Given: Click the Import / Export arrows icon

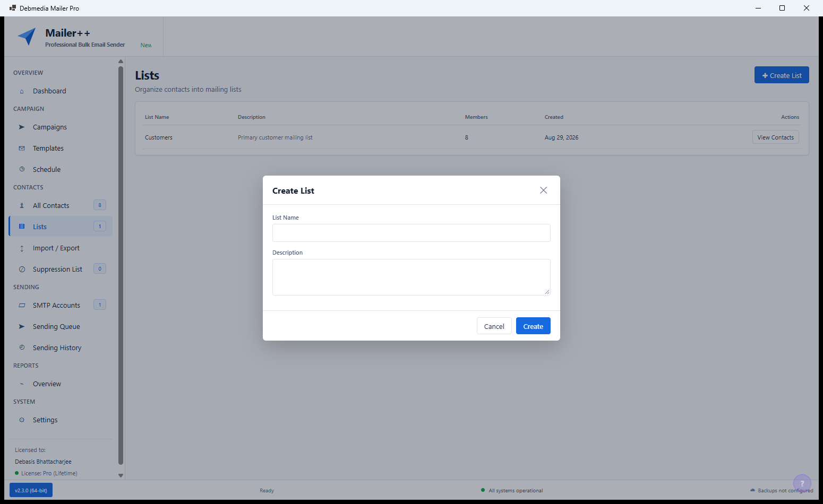Looking at the screenshot, I should 22,248.
